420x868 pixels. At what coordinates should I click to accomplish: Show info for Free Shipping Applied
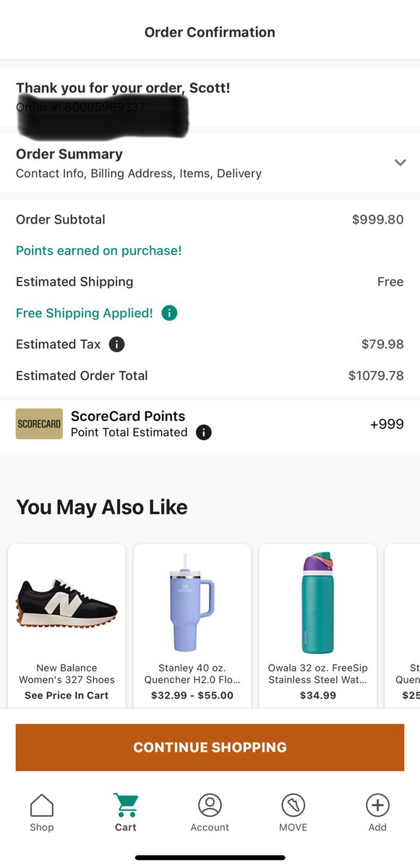169,313
